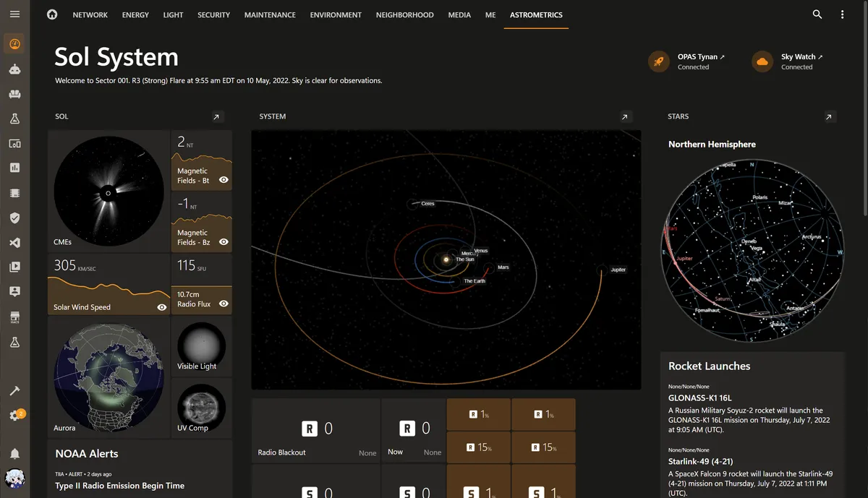868x498 pixels.
Task: Toggle visibility eye on Solar Wind Speed
Action: point(162,307)
